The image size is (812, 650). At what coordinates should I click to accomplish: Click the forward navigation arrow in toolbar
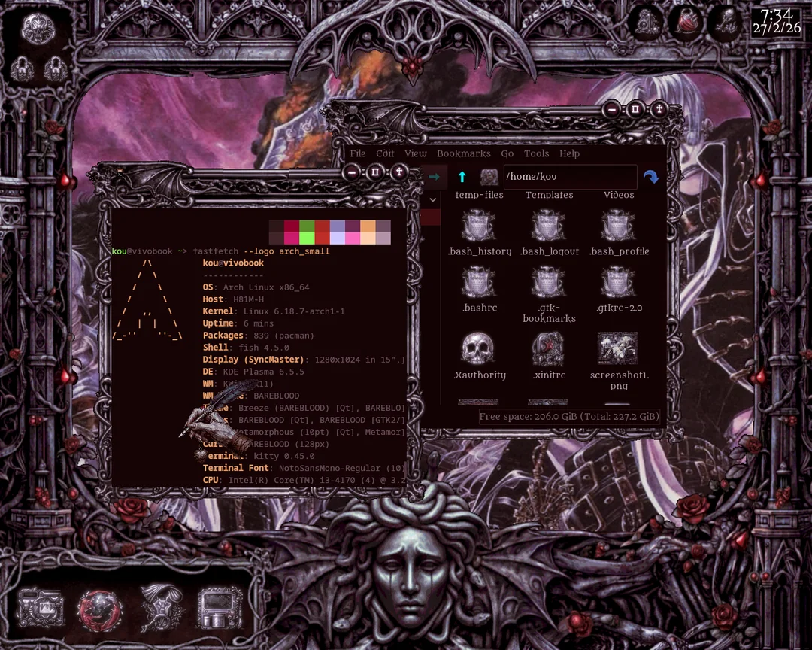(434, 177)
